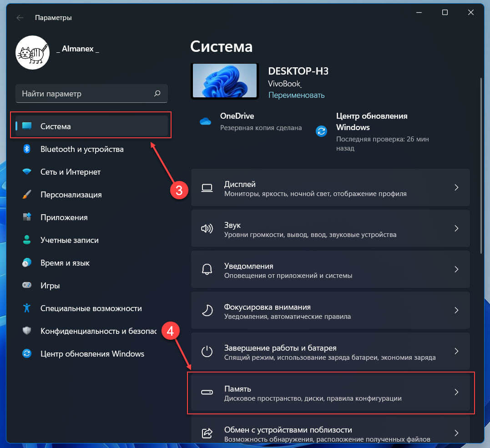Click the drive Память icon
Viewport: 490px width, 448px height.
coord(207,393)
